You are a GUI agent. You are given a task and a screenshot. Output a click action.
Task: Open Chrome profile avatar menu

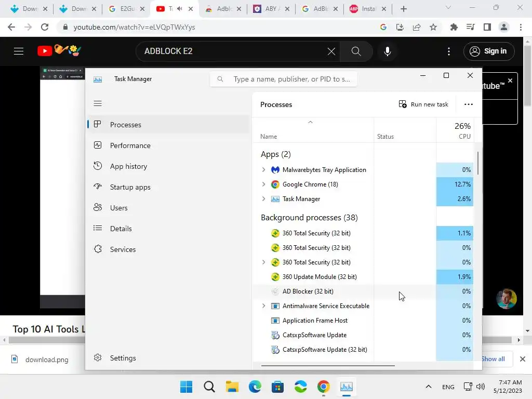[x=504, y=27]
